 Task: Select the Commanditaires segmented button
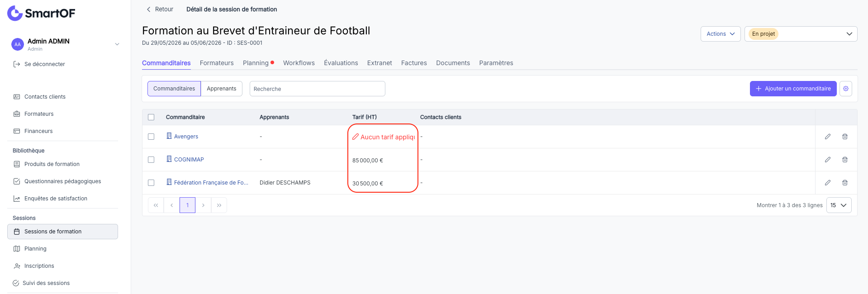[x=174, y=89]
